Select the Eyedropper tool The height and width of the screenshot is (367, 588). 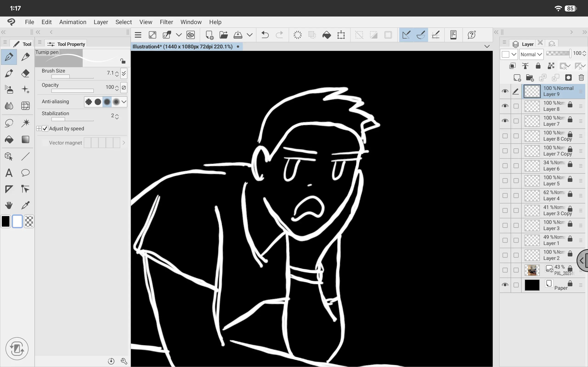click(x=25, y=205)
